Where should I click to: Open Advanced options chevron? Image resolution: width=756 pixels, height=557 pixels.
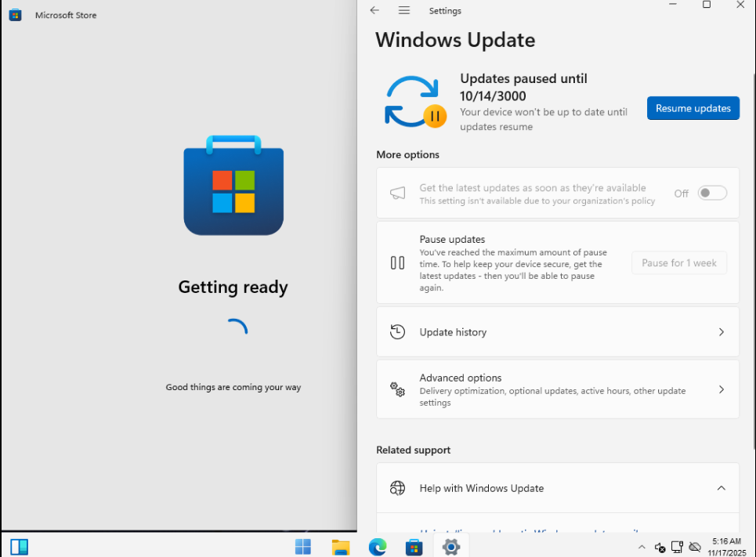click(722, 389)
